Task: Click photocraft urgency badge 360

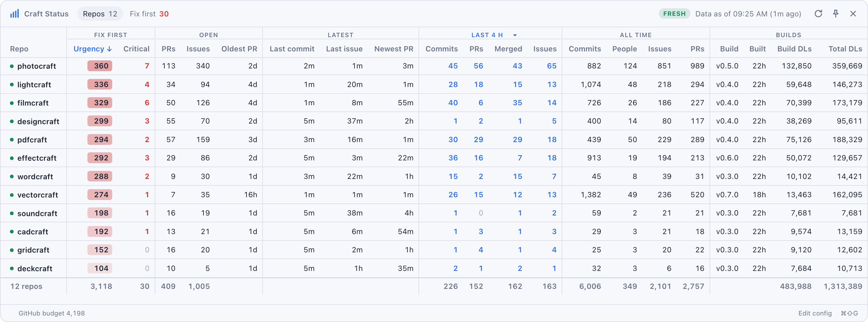Action: [100, 66]
